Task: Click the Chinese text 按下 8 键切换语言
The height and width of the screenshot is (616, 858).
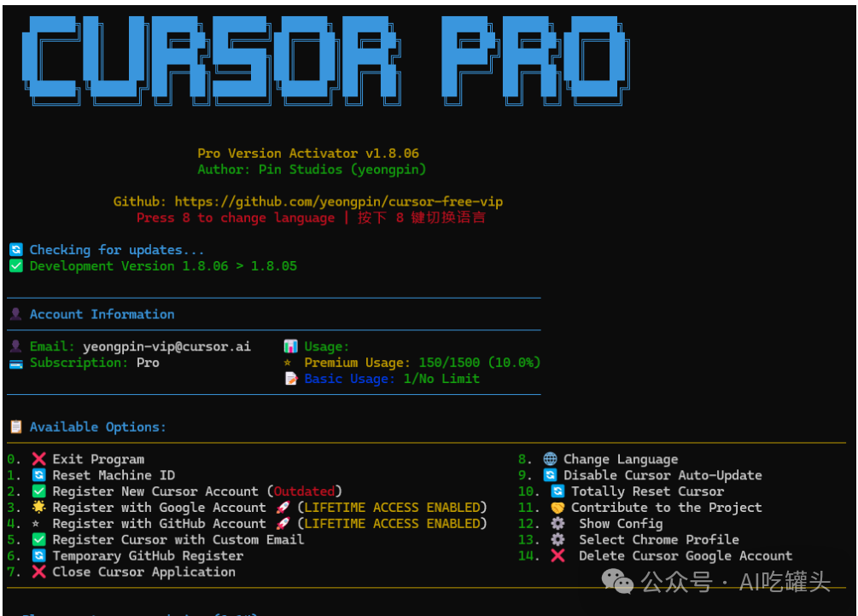Action: point(422,218)
